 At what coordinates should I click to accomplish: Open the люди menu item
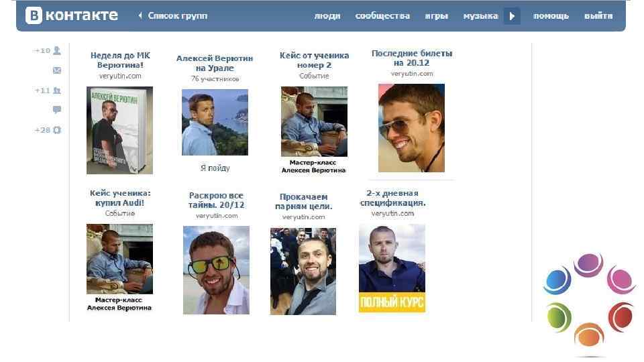coord(327,16)
